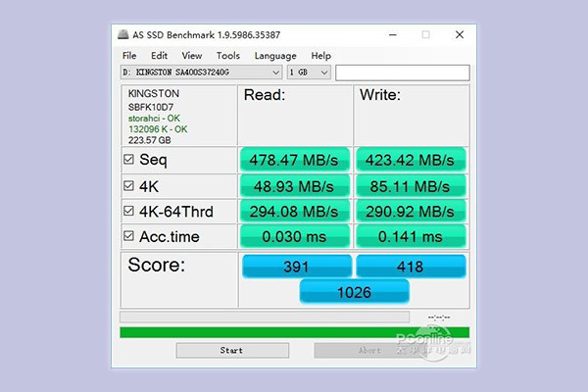Screen dimensions: 588x392
Task: Click the Seq write result 423.42 MB/s
Action: click(x=411, y=160)
